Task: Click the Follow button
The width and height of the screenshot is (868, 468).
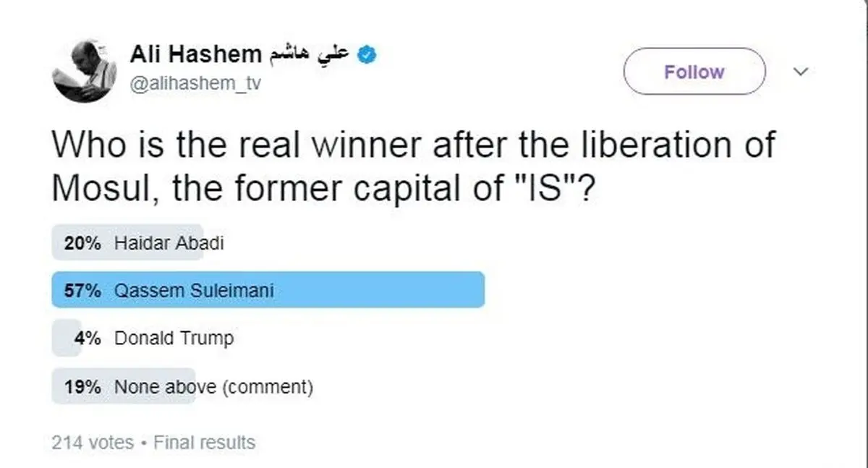Action: [694, 72]
